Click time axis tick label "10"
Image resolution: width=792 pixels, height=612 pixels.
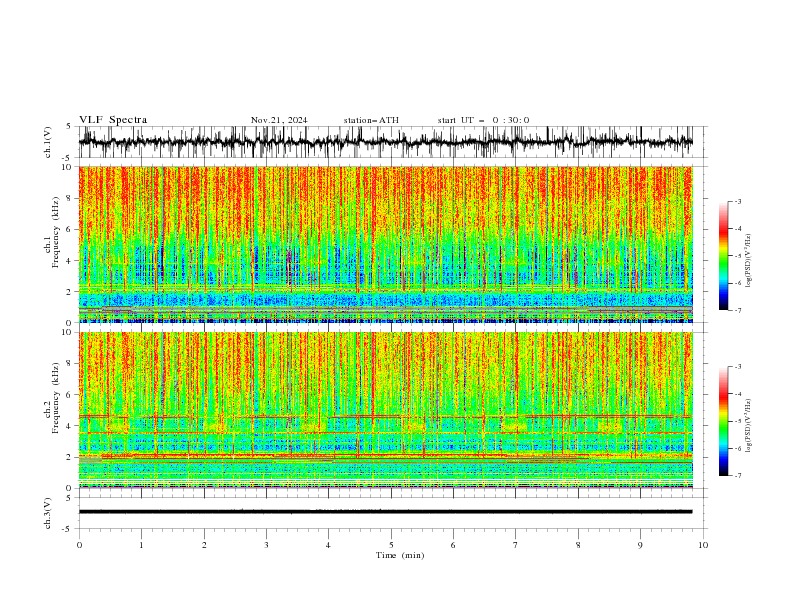click(x=703, y=545)
